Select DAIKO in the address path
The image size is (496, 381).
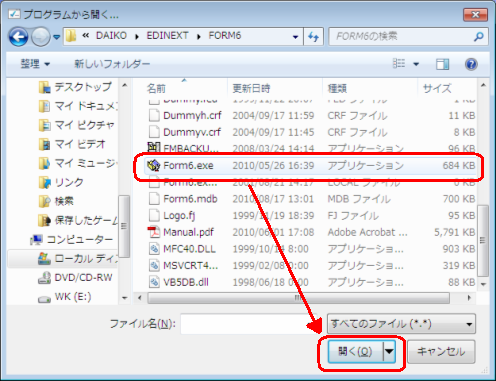(x=111, y=36)
